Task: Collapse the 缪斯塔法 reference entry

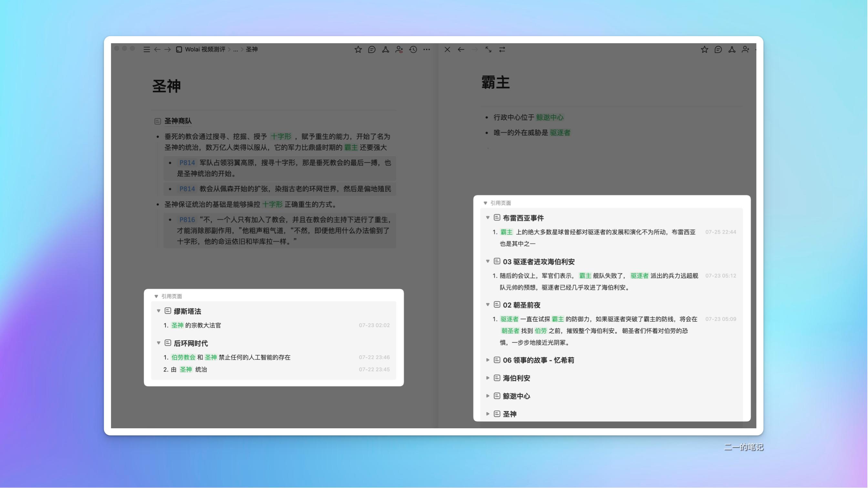Action: (159, 311)
